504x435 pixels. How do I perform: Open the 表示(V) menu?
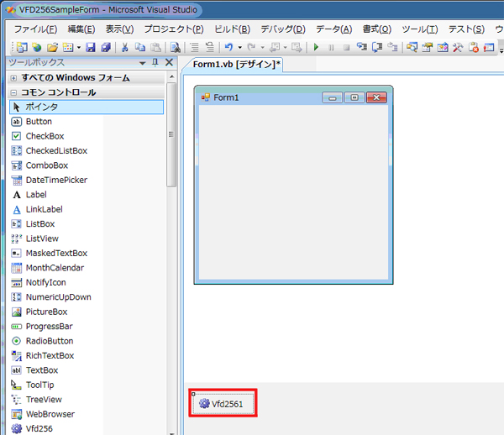[119, 29]
